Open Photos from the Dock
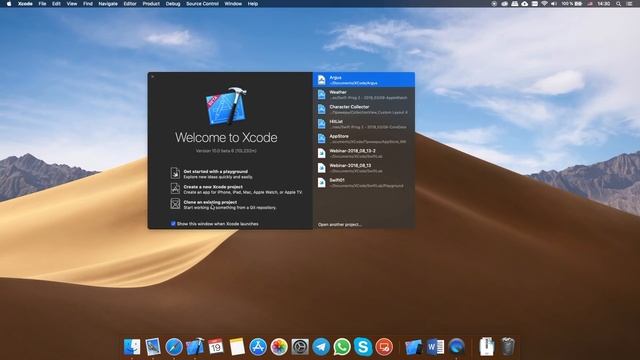The image size is (640, 360). tap(279, 347)
